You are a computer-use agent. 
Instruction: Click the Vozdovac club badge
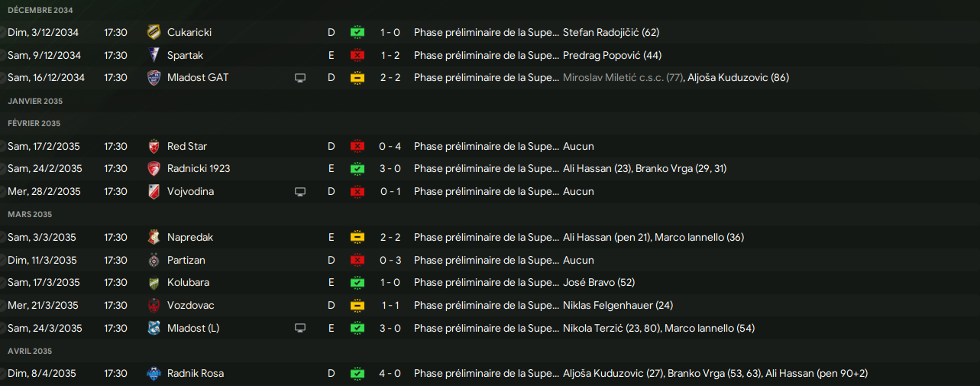pyautogui.click(x=154, y=305)
